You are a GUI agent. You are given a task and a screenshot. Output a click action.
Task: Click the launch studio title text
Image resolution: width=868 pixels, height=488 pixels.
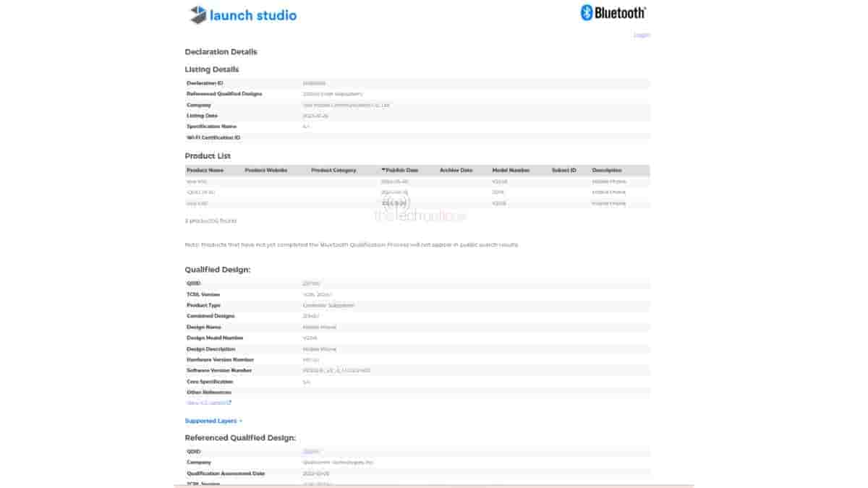253,15
